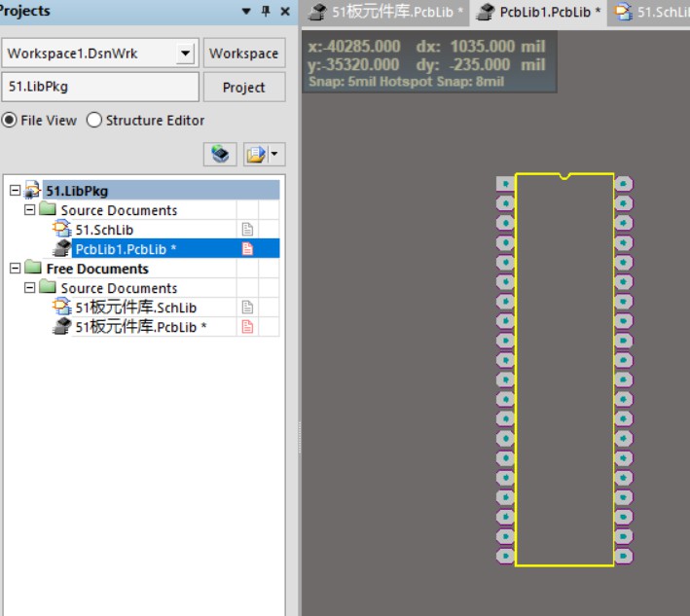690x616 pixels.
Task: Switch to the 51板元件库.PcbLib document tab
Action: coord(385,13)
